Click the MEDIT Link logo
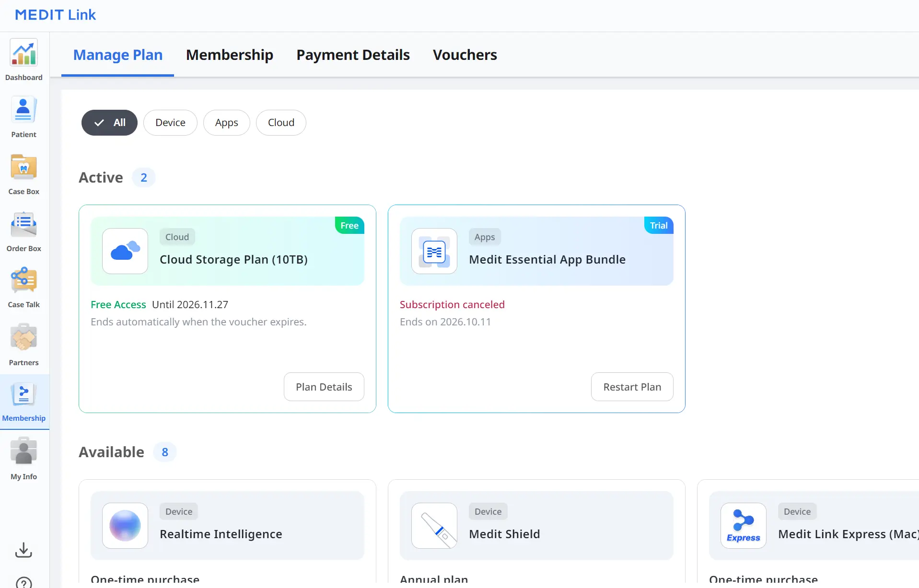The width and height of the screenshot is (919, 588). 55,15
